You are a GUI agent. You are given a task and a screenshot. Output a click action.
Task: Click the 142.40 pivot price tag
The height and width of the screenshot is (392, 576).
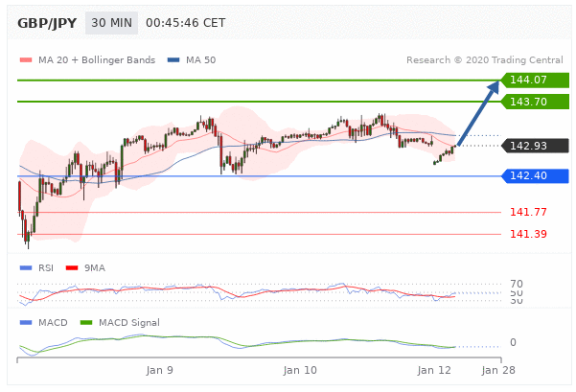[x=535, y=176]
